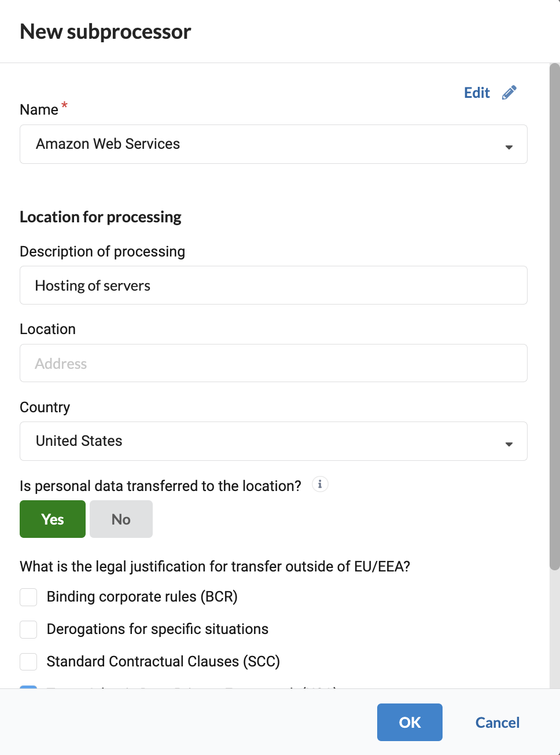Click the pencil edit icon

(x=509, y=93)
